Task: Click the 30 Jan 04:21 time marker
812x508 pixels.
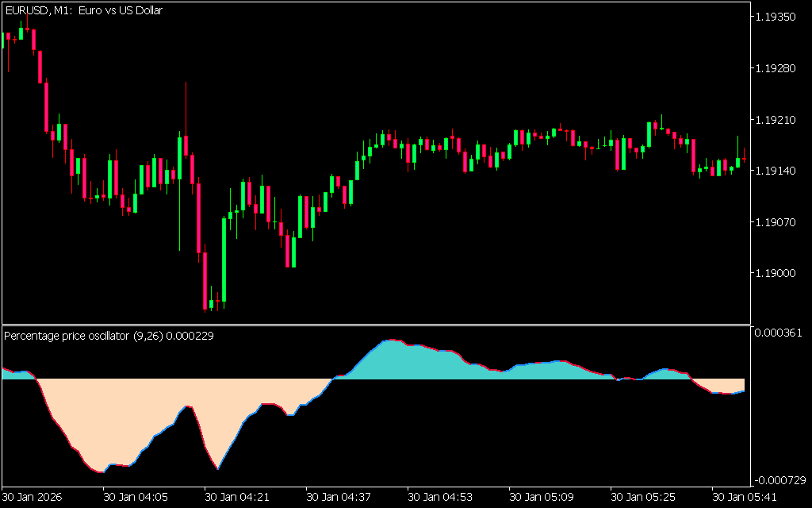Action: [236, 497]
